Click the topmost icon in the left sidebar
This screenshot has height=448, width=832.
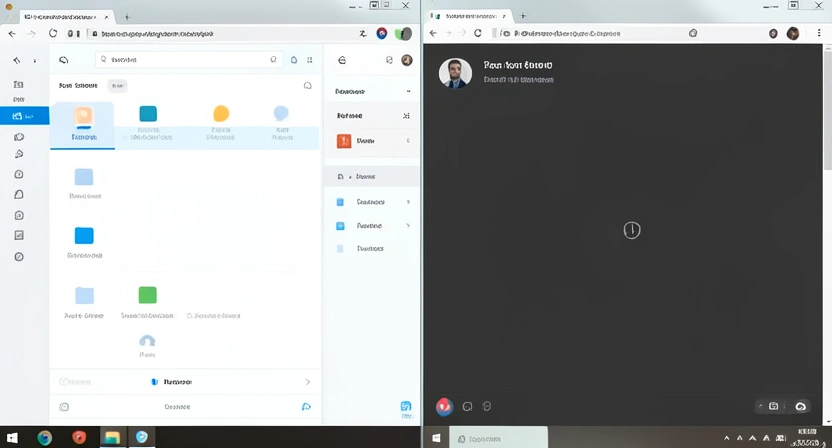coord(19,84)
